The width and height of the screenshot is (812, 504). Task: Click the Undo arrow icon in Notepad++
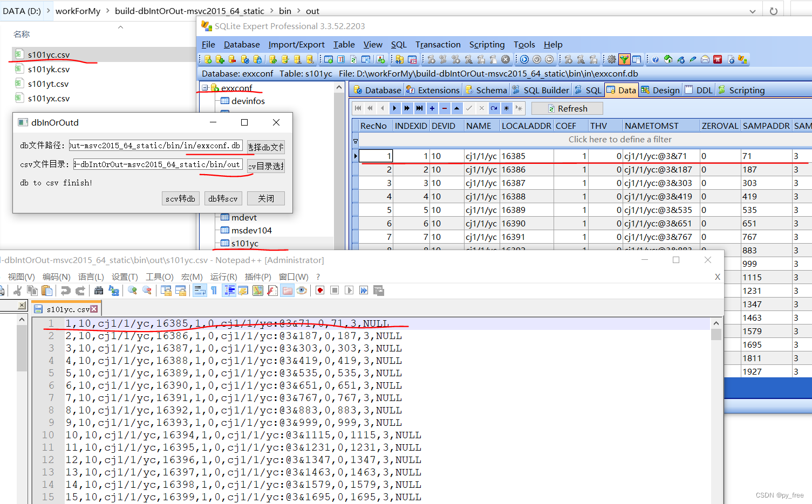(x=66, y=291)
